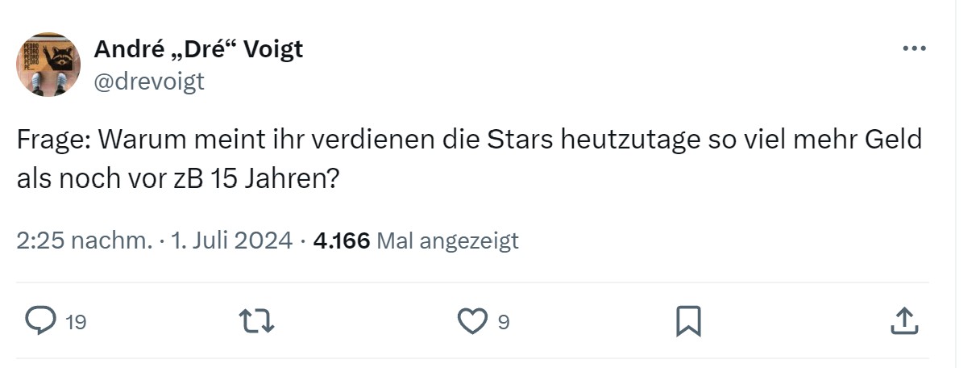Open André „Dré“ Voigt's profile name

(198, 49)
